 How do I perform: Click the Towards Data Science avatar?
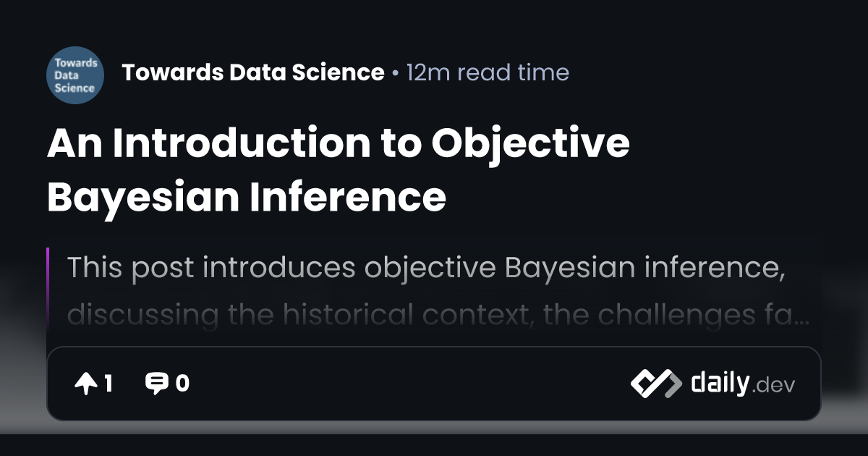pyautogui.click(x=75, y=75)
